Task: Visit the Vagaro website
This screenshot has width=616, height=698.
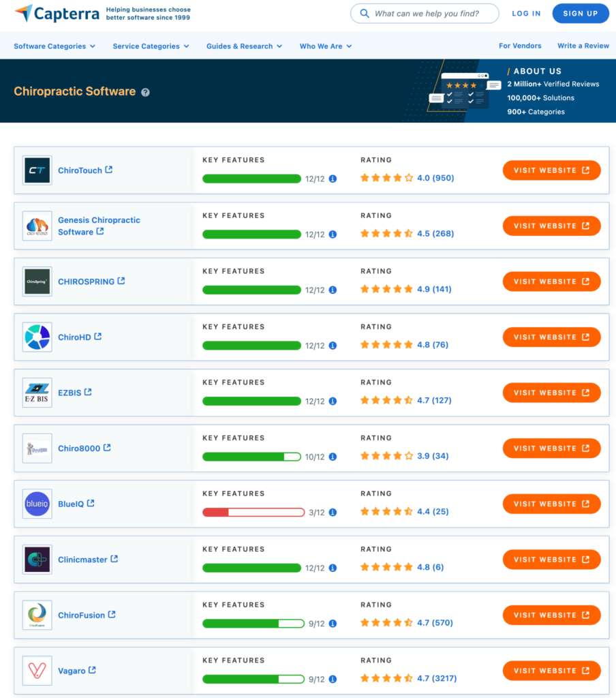Action: click(551, 671)
